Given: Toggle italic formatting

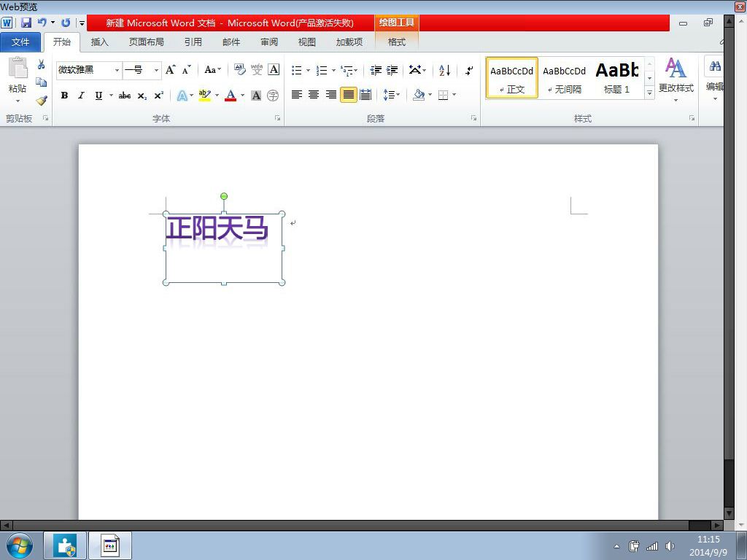Looking at the screenshot, I should (x=82, y=96).
